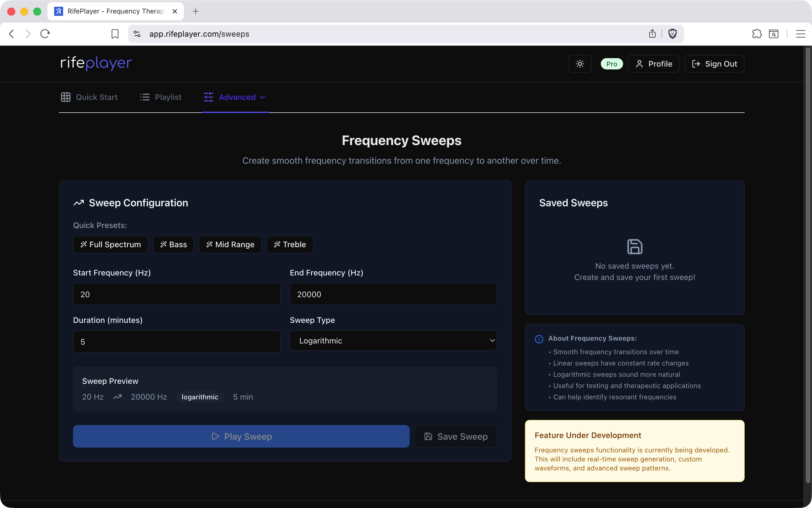Image resolution: width=812 pixels, height=508 pixels.
Task: Bookmark this page with the bookmark icon
Action: pos(115,34)
